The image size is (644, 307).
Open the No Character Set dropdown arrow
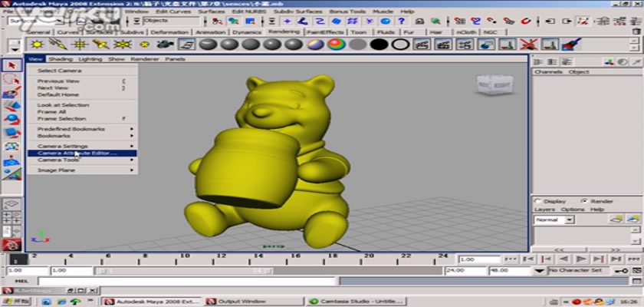(x=540, y=271)
